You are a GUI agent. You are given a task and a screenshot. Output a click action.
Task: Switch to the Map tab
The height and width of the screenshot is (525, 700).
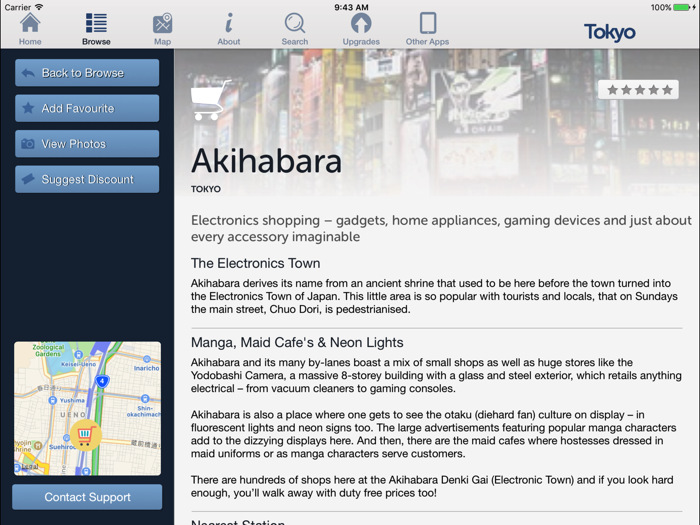click(x=162, y=29)
